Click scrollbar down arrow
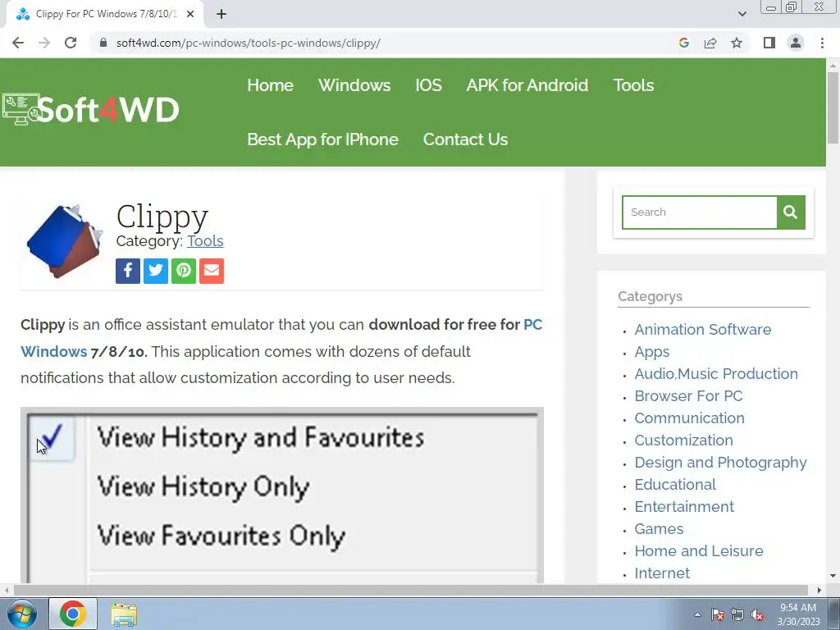This screenshot has height=630, width=840. (x=833, y=576)
